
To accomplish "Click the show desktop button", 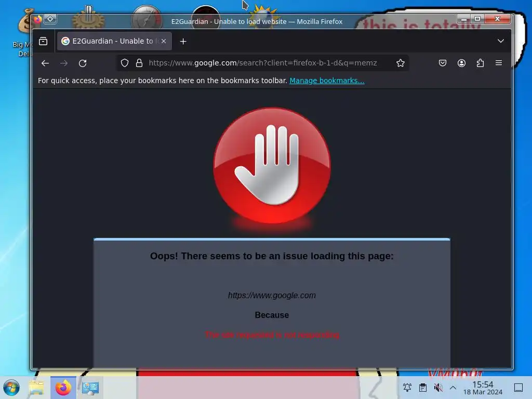I will pos(518,387).
